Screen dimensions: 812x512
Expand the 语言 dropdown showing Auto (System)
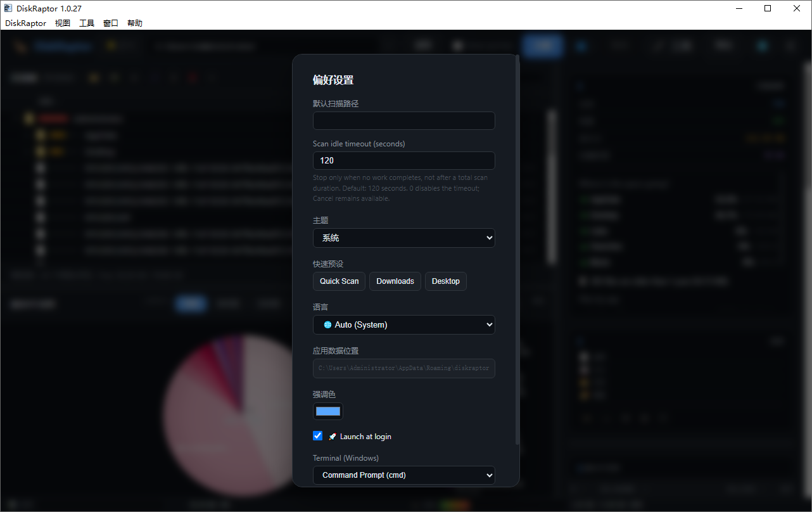point(404,324)
